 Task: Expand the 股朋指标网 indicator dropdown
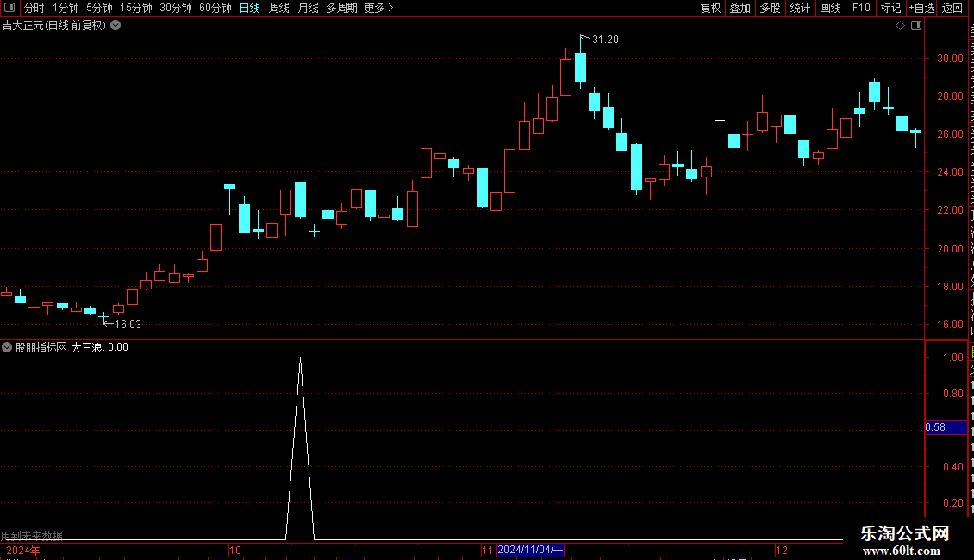7,348
